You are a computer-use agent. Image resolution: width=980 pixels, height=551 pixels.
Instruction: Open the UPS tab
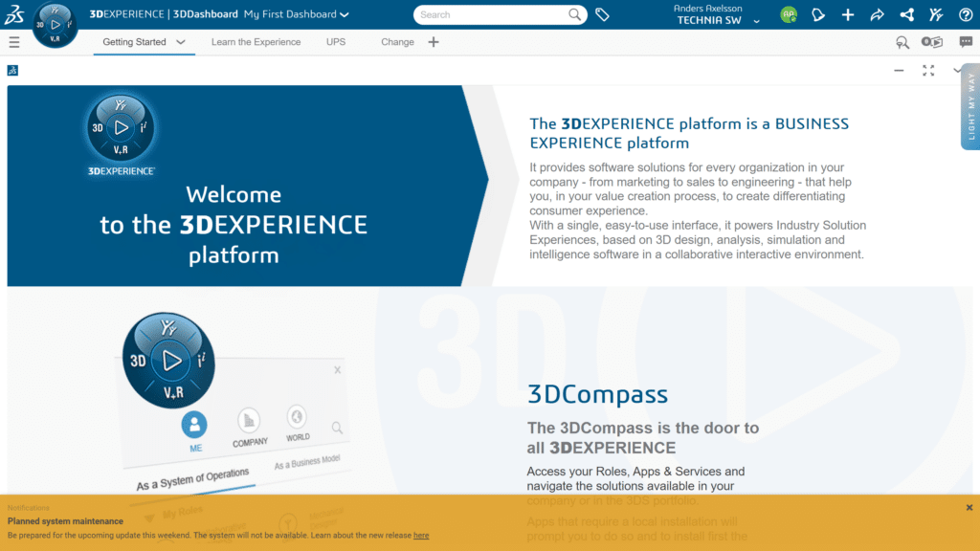[x=336, y=42]
